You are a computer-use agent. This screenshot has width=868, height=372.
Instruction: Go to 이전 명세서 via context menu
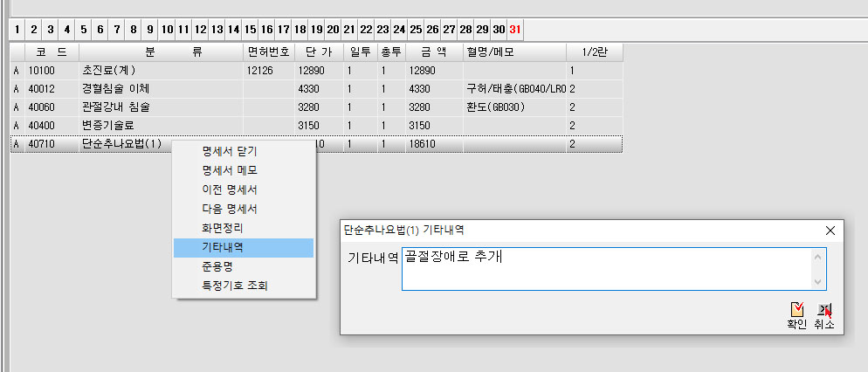229,189
